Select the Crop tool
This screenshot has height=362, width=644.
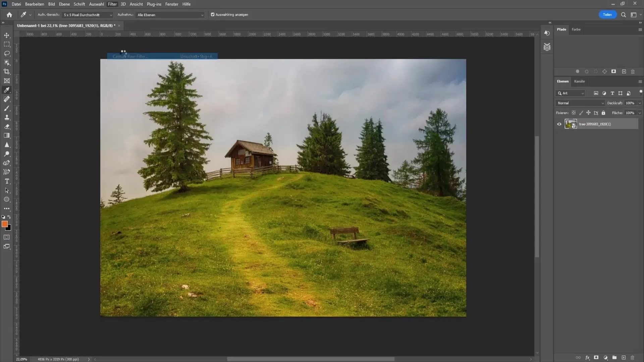[x=7, y=71]
